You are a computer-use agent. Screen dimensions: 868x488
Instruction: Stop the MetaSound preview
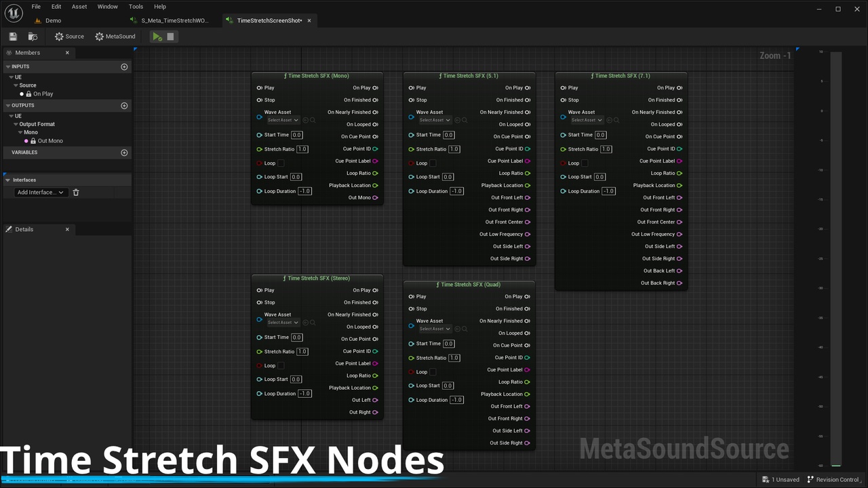tap(170, 37)
